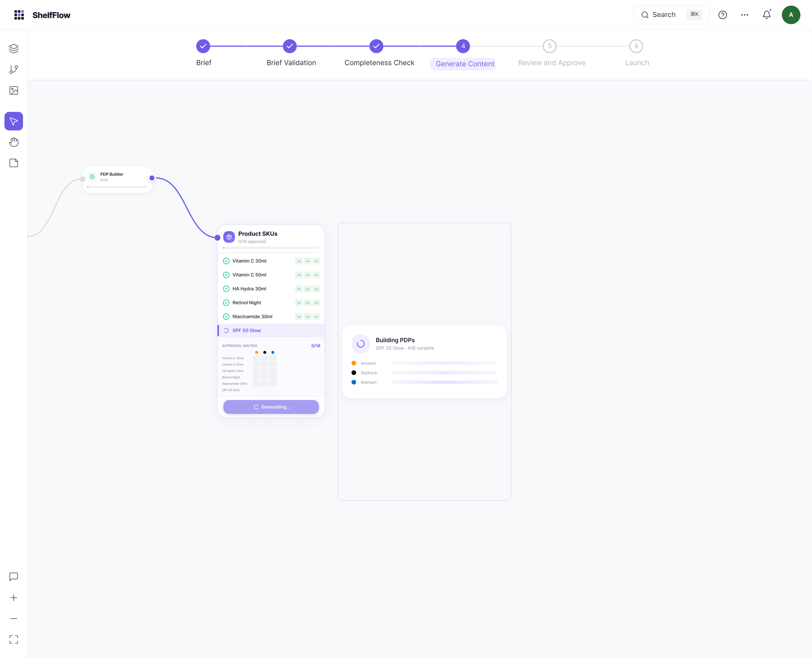Viewport: 812px width, 658px height.
Task: Toggle approval for Retinol Night
Action: coord(226,302)
